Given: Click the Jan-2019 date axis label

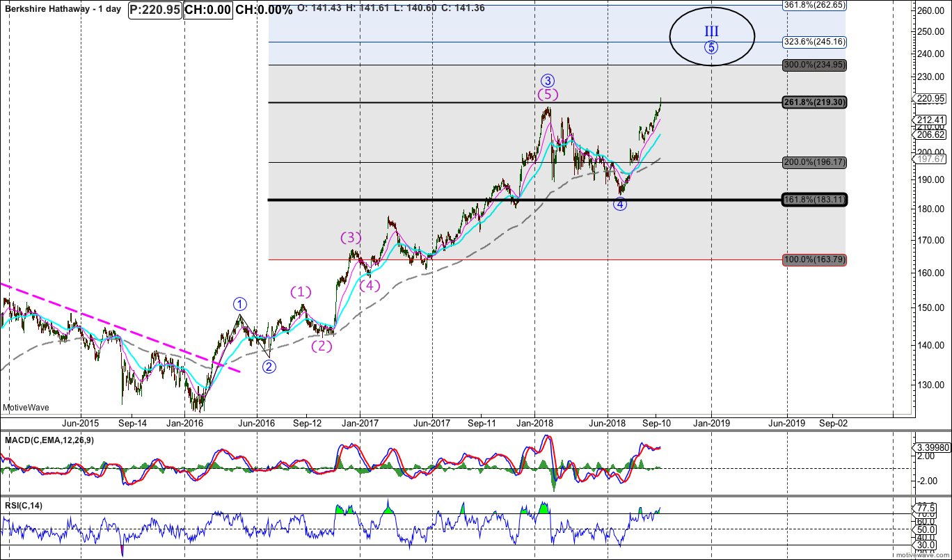Looking at the screenshot, I should point(711,422).
